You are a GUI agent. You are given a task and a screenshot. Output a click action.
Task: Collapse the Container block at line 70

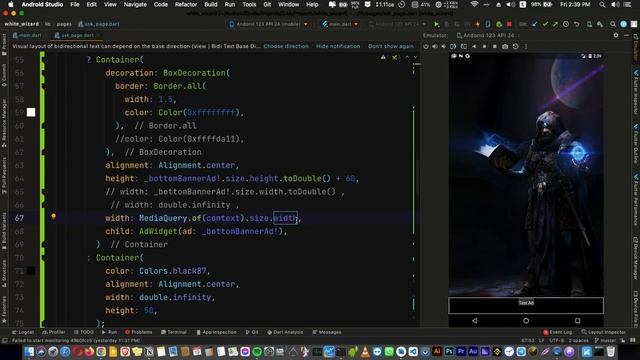coord(43,258)
